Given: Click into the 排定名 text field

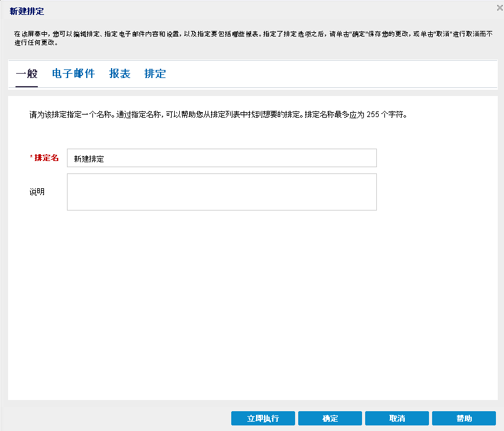Looking at the screenshot, I should (x=221, y=159).
